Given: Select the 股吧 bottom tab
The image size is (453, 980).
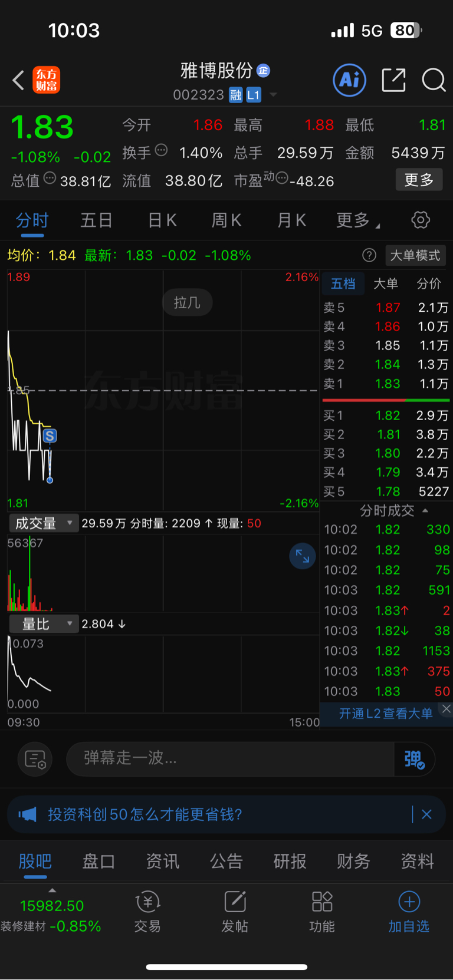Looking at the screenshot, I should [35, 862].
